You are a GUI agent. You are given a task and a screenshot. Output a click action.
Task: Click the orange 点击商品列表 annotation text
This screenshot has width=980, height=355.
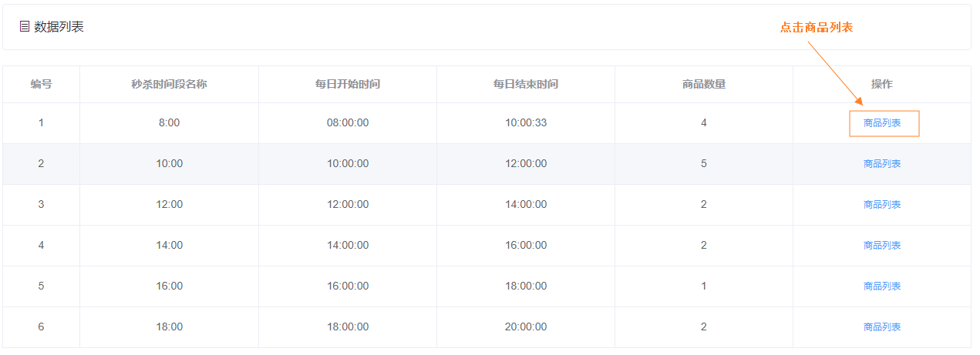point(816,27)
